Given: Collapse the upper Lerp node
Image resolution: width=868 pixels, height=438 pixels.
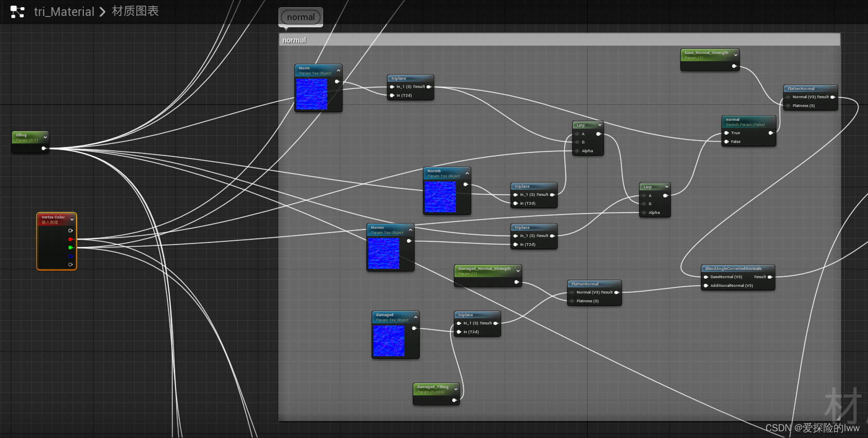Looking at the screenshot, I should [600, 125].
